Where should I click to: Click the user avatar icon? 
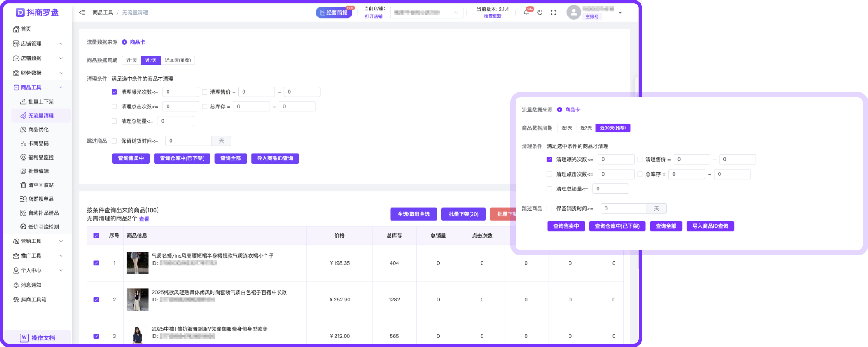573,12
